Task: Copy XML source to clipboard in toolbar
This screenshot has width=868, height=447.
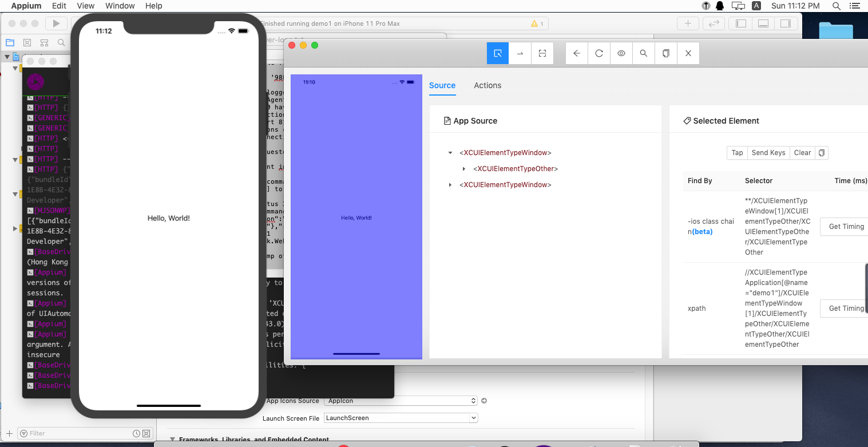Action: [666, 53]
